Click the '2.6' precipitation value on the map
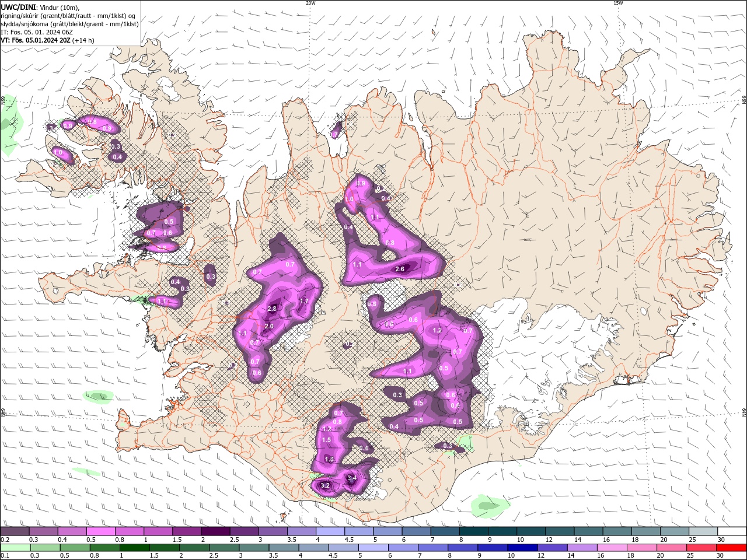The image size is (747, 560). (x=400, y=269)
